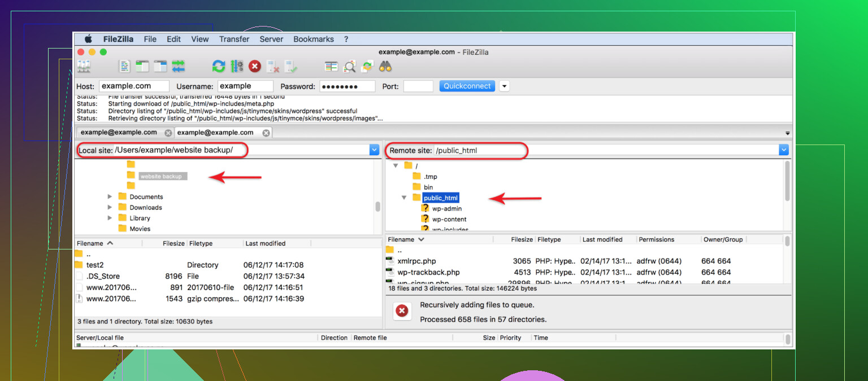Switch to the first example@example.com tab
868x381 pixels.
pyautogui.click(x=119, y=132)
